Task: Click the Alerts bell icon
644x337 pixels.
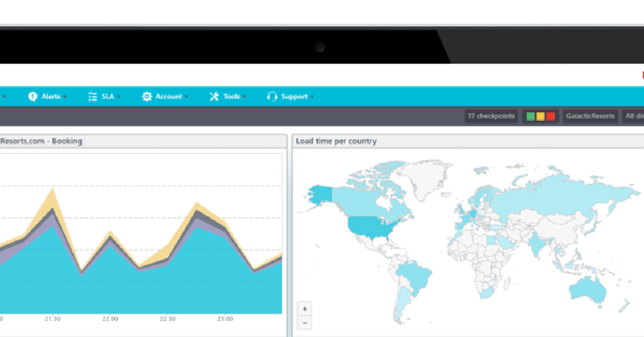Action: click(32, 96)
